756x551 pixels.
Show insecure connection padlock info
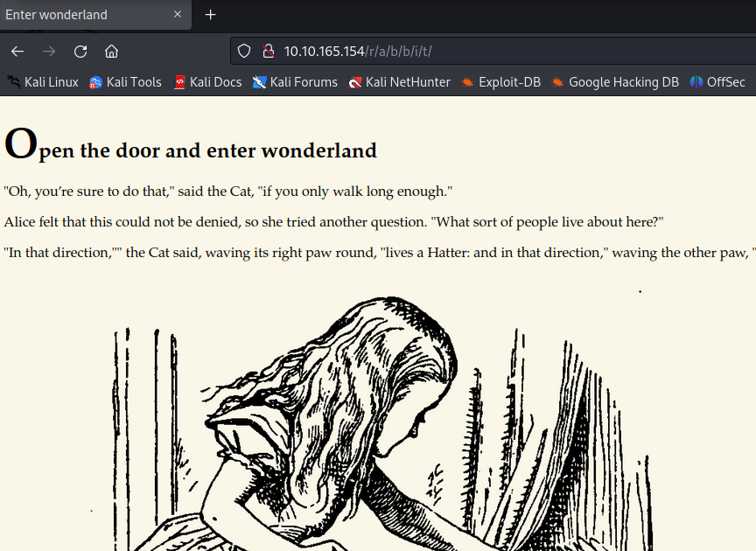268,51
